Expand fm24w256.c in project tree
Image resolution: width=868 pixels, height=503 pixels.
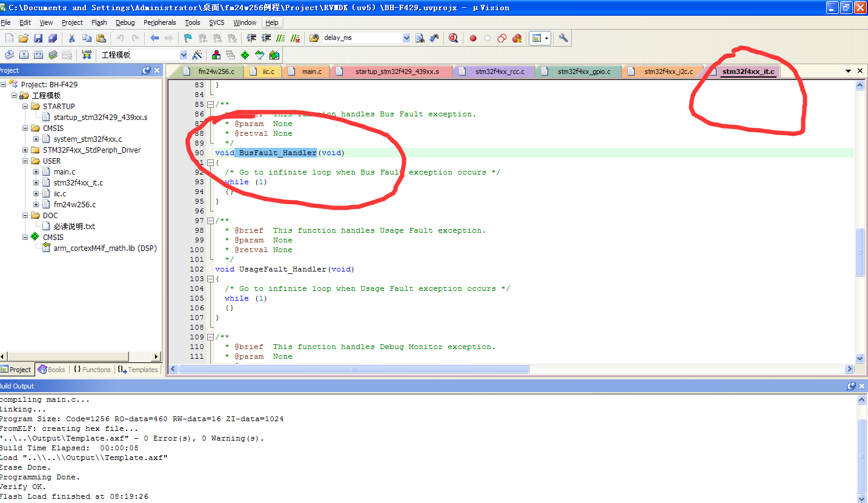[36, 205]
